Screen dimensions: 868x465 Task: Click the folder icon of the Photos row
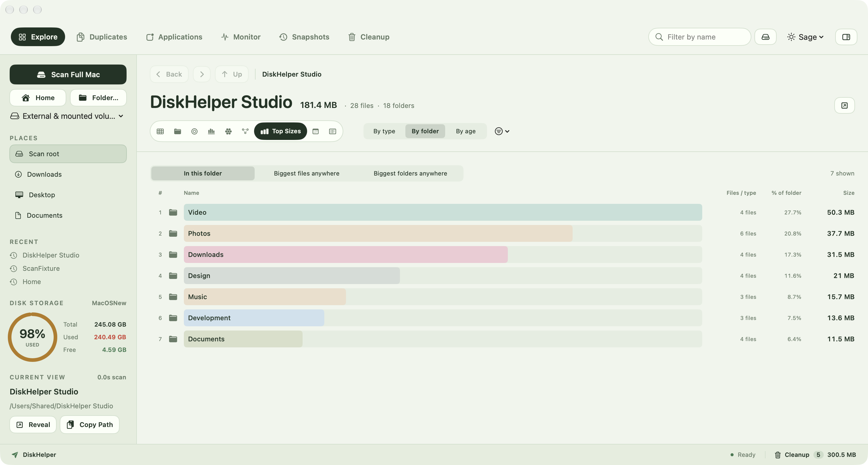click(173, 233)
